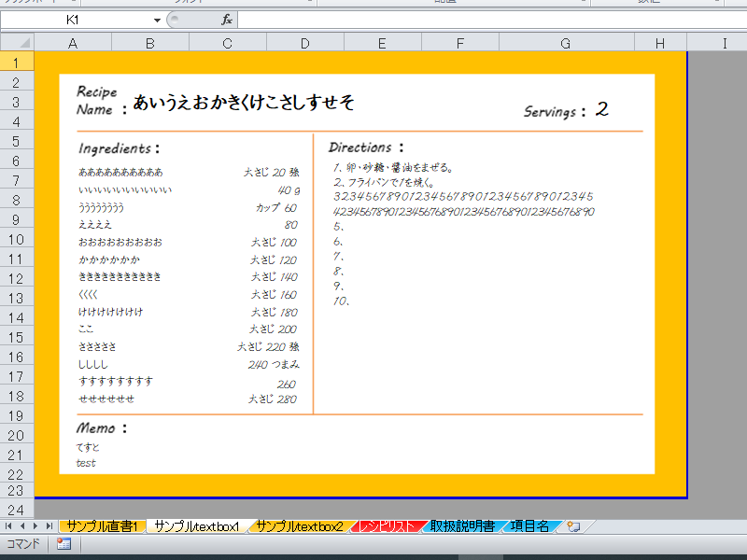Select row 20 header
The width and height of the screenshot is (747, 560).
(17, 435)
